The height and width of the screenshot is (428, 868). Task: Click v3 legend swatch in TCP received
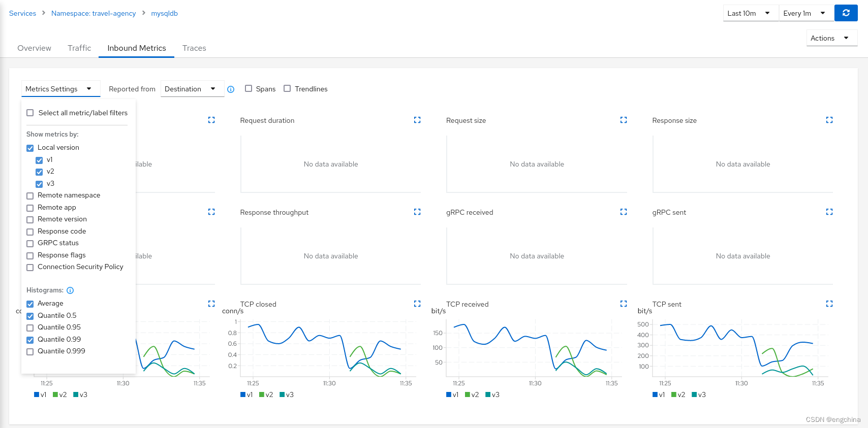coord(488,394)
